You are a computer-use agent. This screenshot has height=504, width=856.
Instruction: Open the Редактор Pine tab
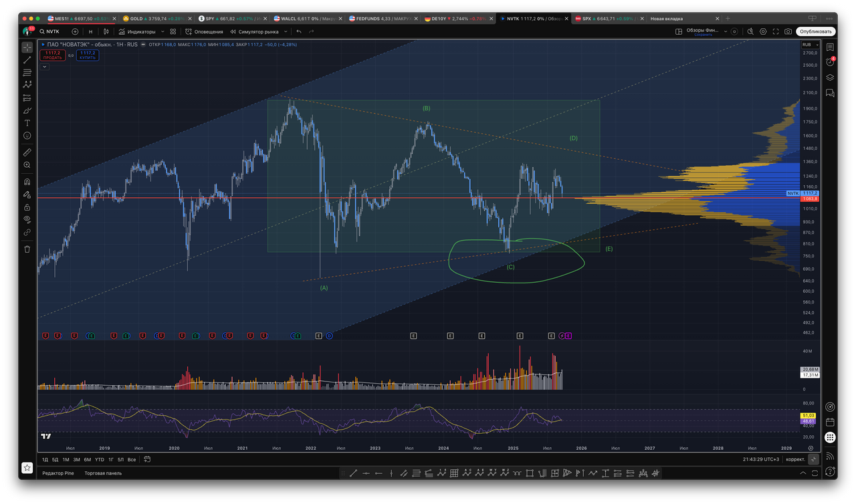tap(58, 473)
